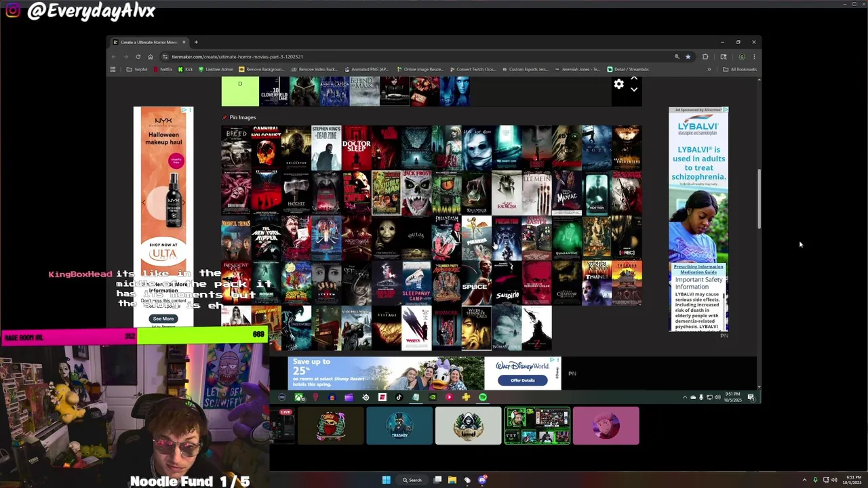Viewport: 868px width, 488px height.
Task: Pick the Let Me In poster
Action: [536, 192]
